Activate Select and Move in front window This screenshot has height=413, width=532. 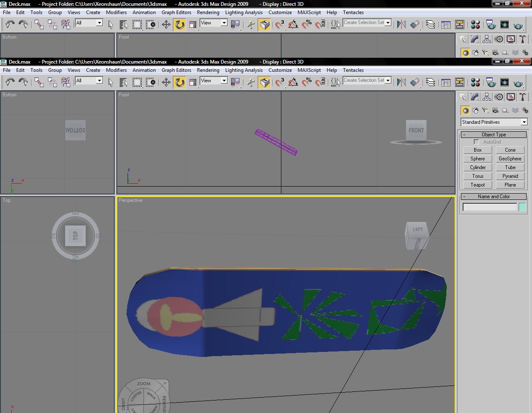tap(166, 82)
